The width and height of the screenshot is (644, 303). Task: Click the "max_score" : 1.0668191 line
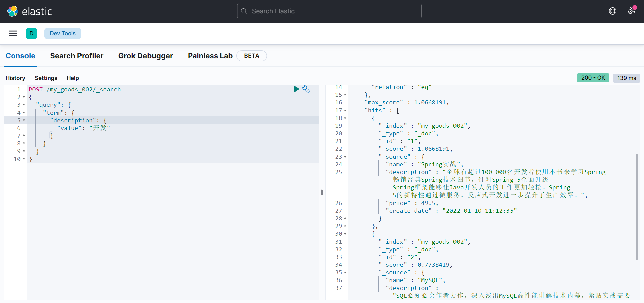pyautogui.click(x=407, y=102)
